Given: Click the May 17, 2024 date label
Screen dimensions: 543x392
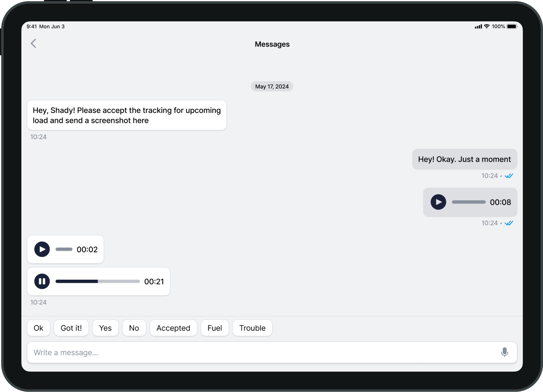Looking at the screenshot, I should coord(272,86).
